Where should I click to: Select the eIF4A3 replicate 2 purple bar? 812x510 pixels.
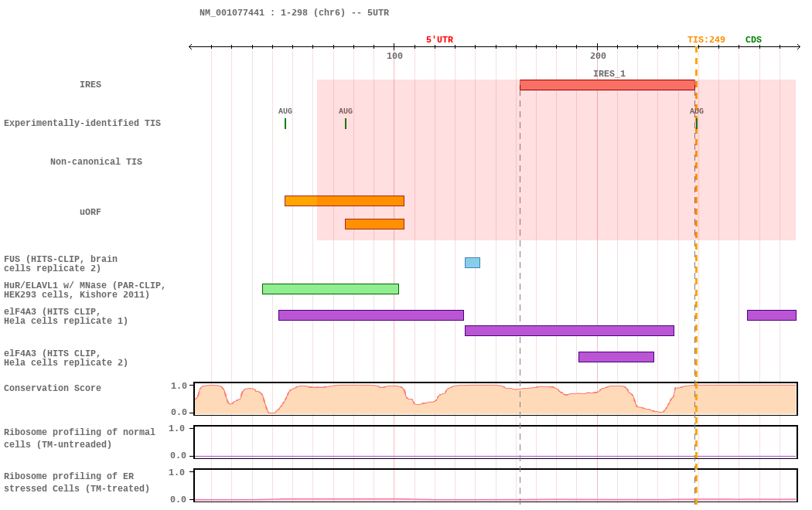pos(616,357)
